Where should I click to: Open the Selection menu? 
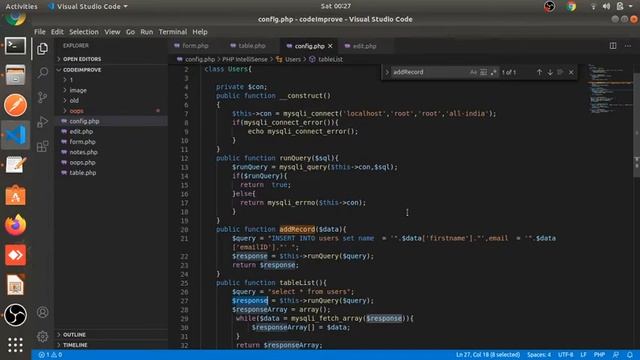pos(84,32)
